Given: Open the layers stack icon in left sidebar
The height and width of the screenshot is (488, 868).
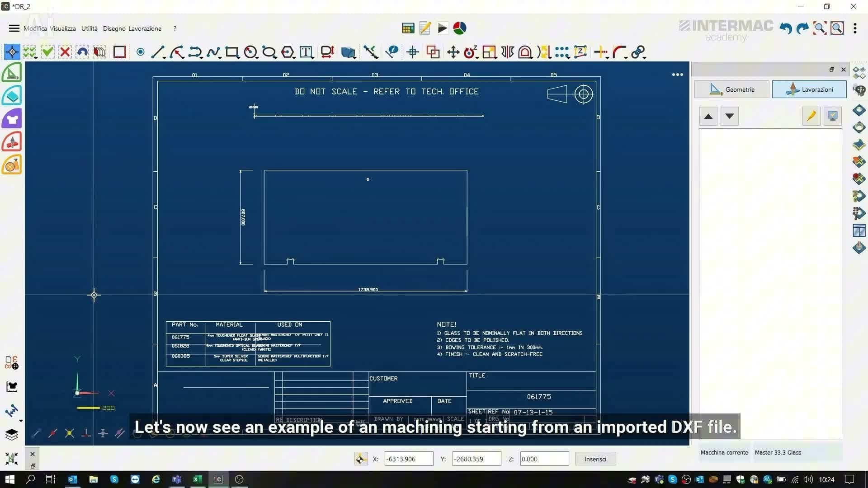Looking at the screenshot, I should [12, 435].
